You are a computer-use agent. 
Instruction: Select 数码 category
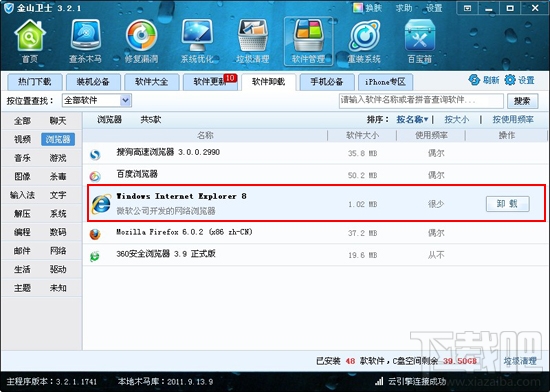pos(58,232)
